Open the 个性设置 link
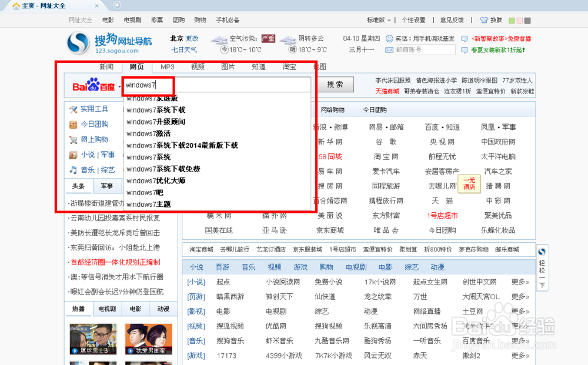588x365 pixels. pyautogui.click(x=413, y=20)
